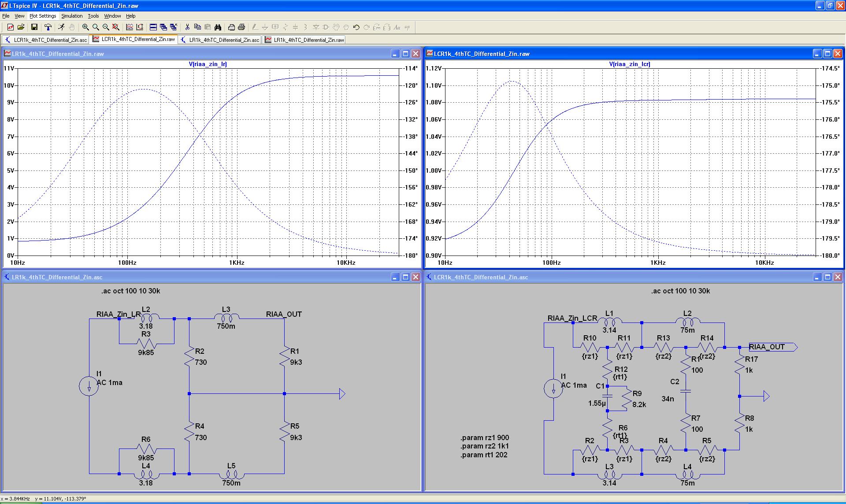
Task: Click the Print printer icon
Action: click(241, 27)
